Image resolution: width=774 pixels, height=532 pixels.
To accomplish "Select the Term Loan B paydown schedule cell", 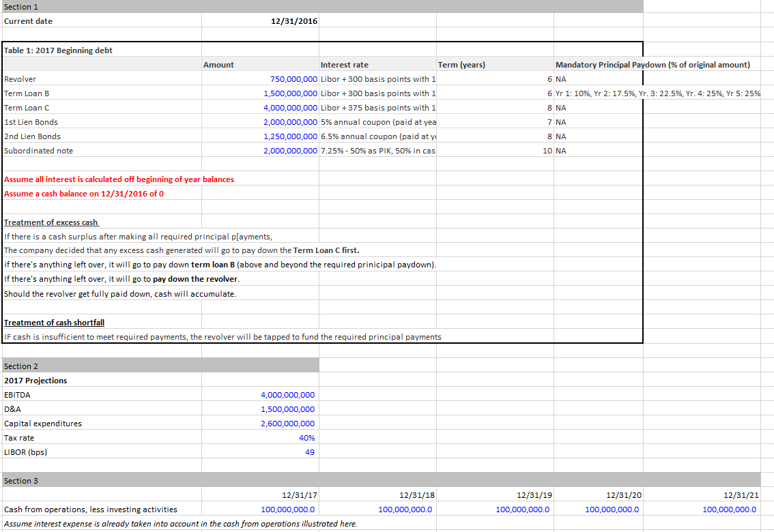I will 657,93.
